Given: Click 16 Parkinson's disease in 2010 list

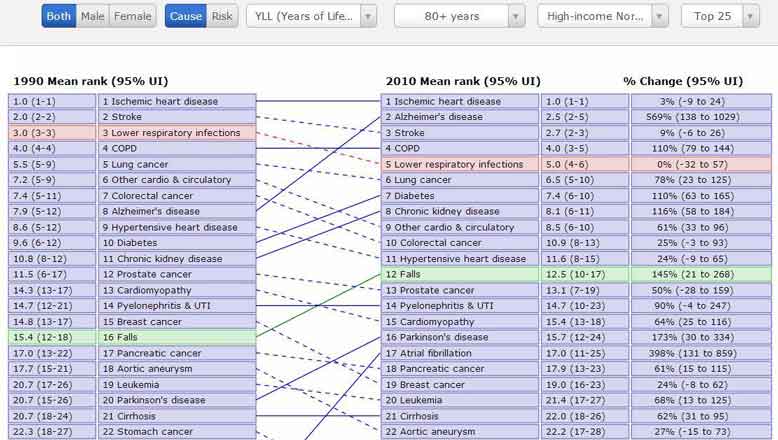Looking at the screenshot, I should coord(459,337).
